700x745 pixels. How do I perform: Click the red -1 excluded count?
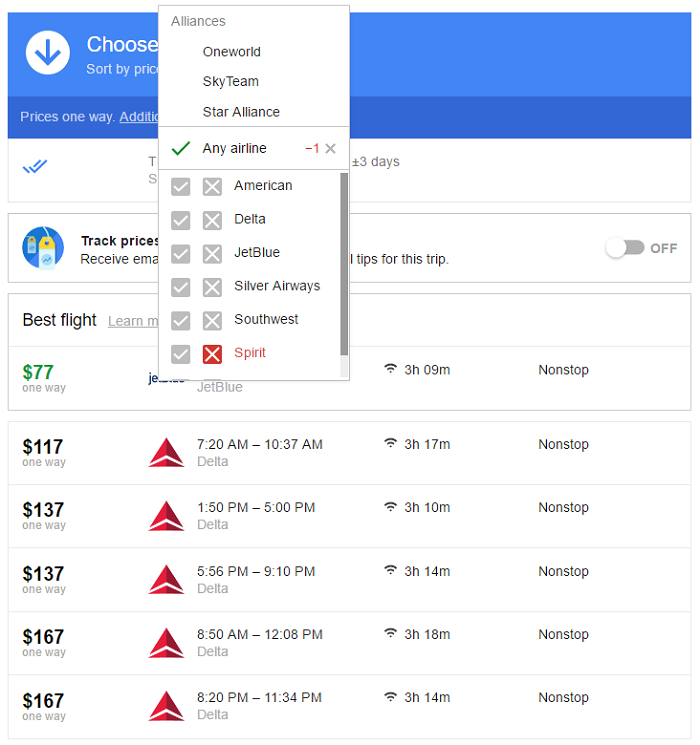coord(312,149)
